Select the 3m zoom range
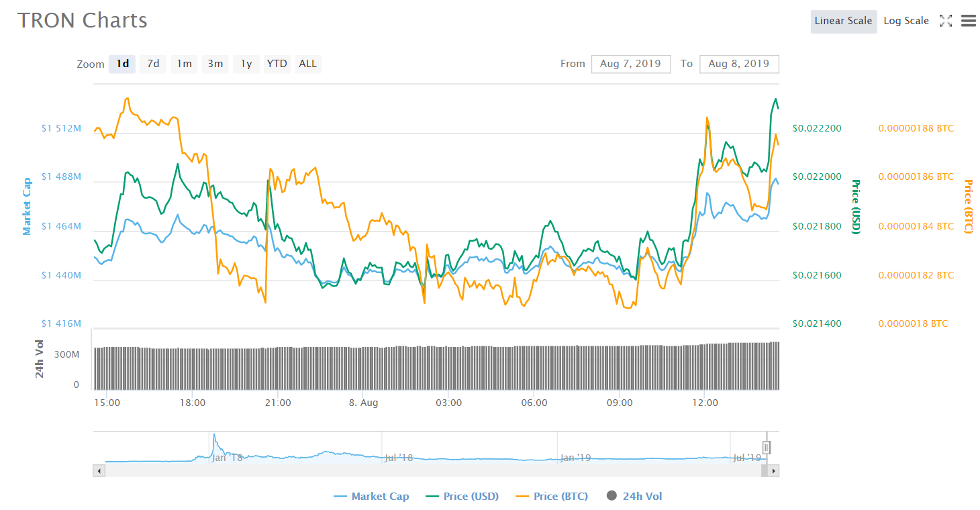 [215, 64]
